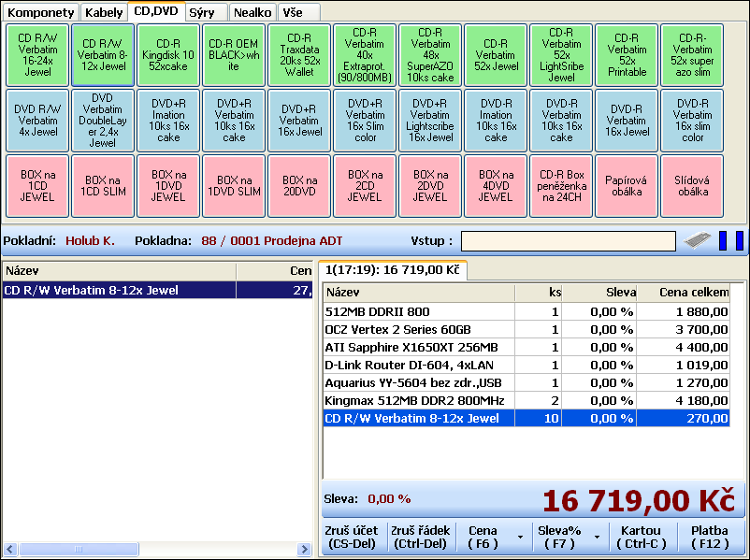The height and width of the screenshot is (560, 750).
Task: Add BOX na 1CD JEWEL
Action: 37,186
